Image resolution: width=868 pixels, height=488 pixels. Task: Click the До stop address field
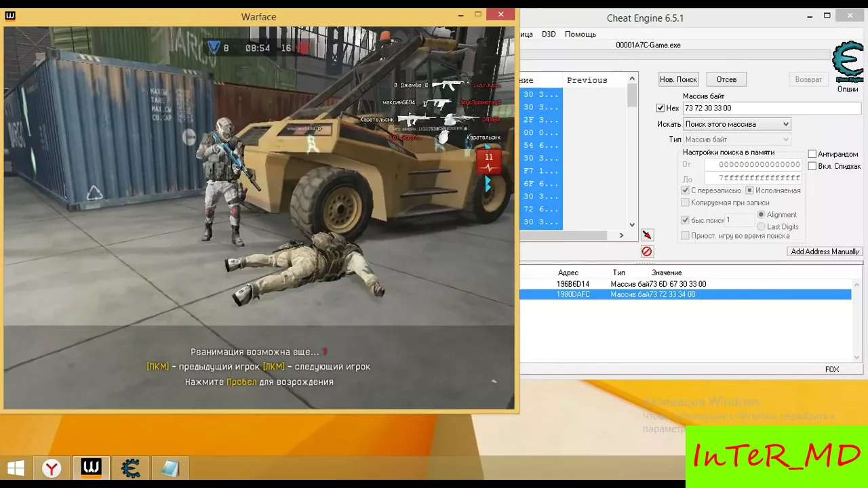click(x=753, y=178)
